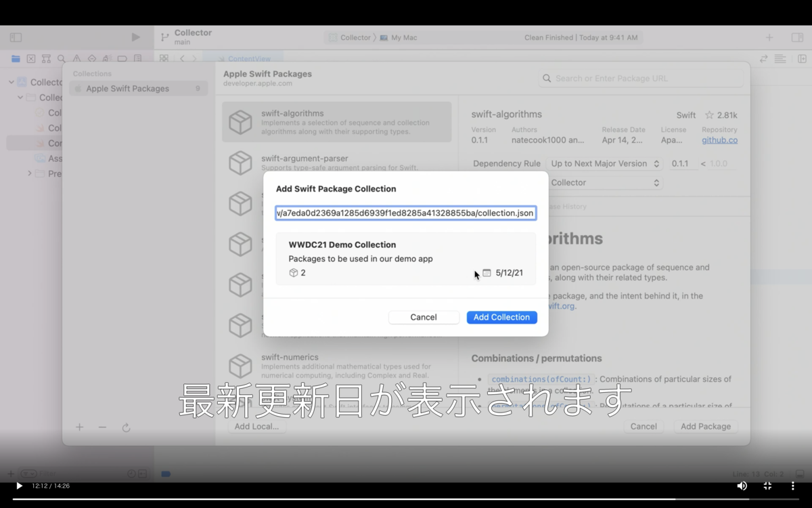Go back with editor left chevron

[x=182, y=59]
